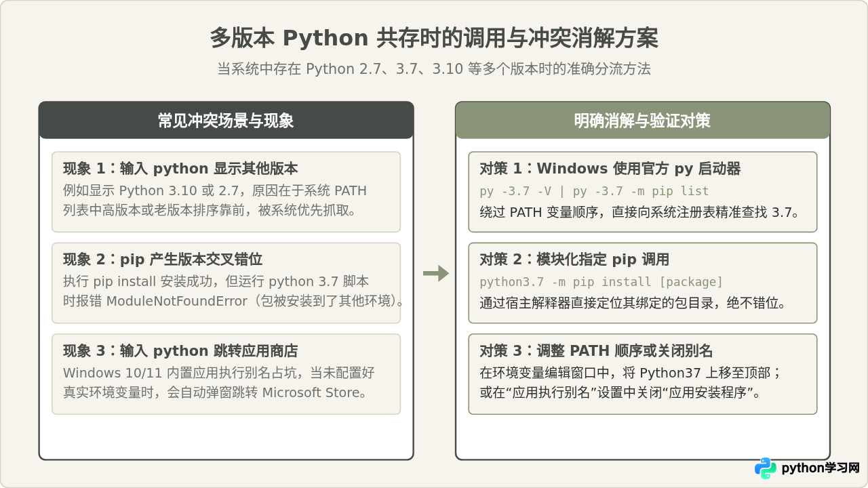Click the subtitle starting with "当系统中存在 Python 2.7"
The width and height of the screenshot is (868, 488).
434,69
